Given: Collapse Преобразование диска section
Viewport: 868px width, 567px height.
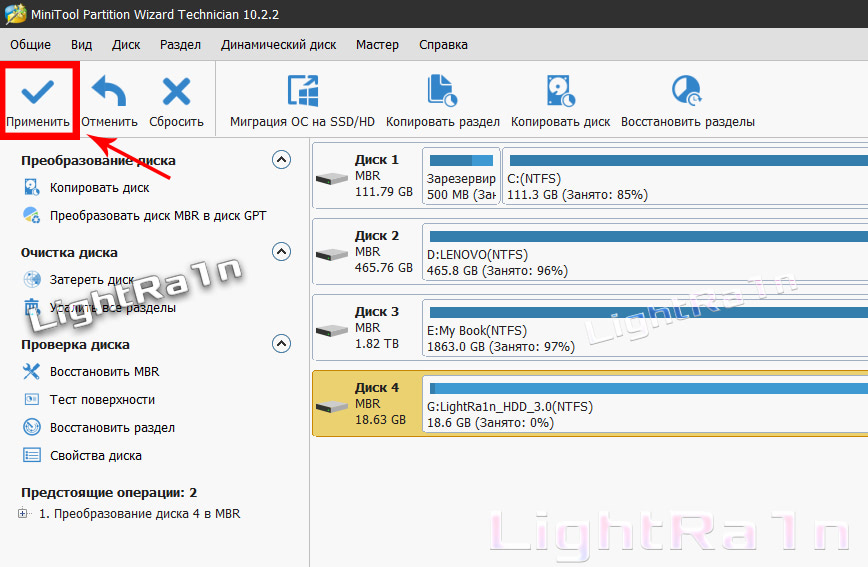Looking at the screenshot, I should point(281,160).
